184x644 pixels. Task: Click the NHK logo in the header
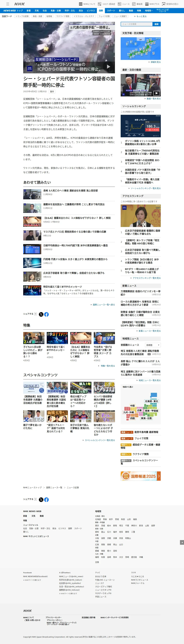point(19,4)
